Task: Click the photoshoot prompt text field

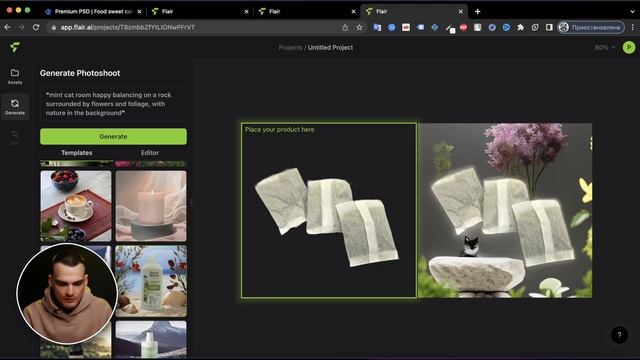Action: (x=113, y=104)
